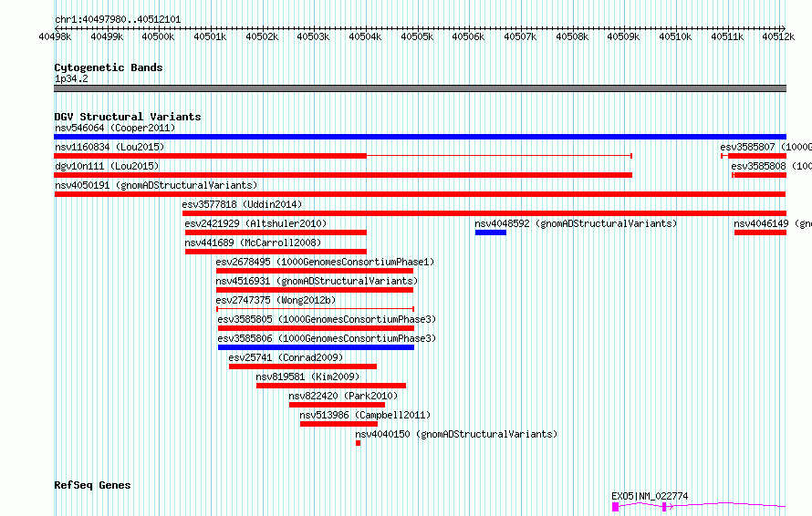Click the red esv3585805 variant bar

coord(316,328)
